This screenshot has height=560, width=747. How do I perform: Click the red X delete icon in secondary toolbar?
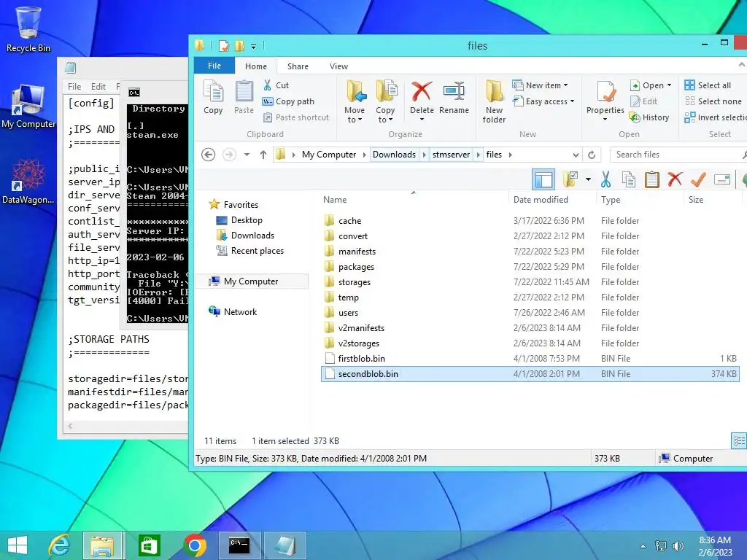tap(675, 179)
